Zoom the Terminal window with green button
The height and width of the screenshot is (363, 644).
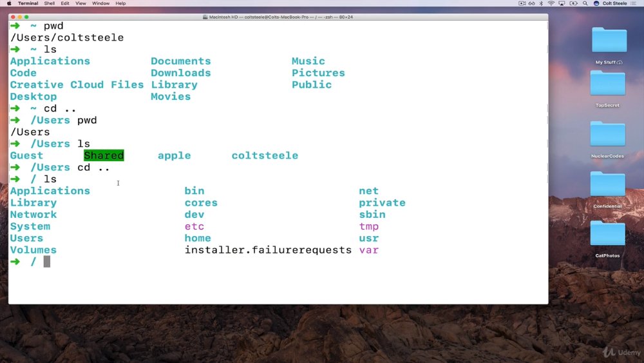pos(26,17)
